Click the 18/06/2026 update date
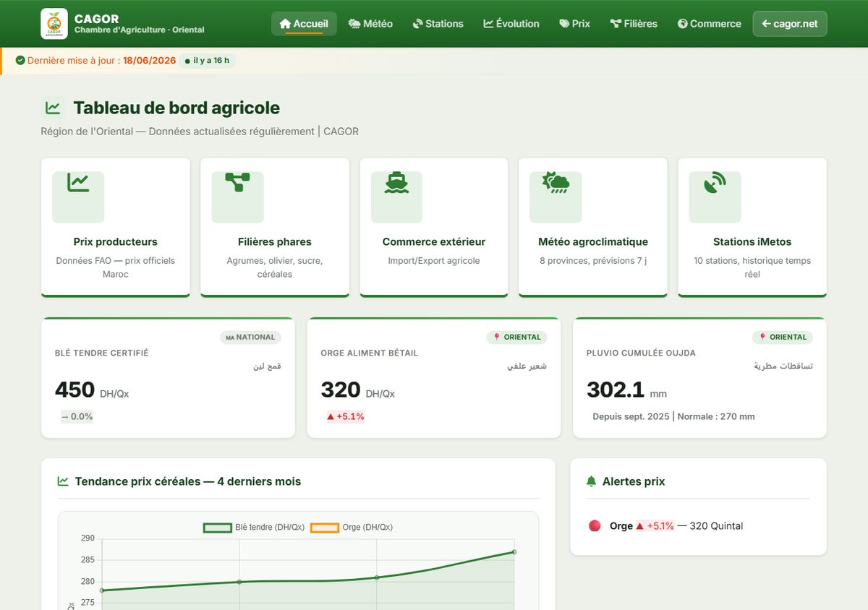This screenshot has width=868, height=610. coord(150,61)
